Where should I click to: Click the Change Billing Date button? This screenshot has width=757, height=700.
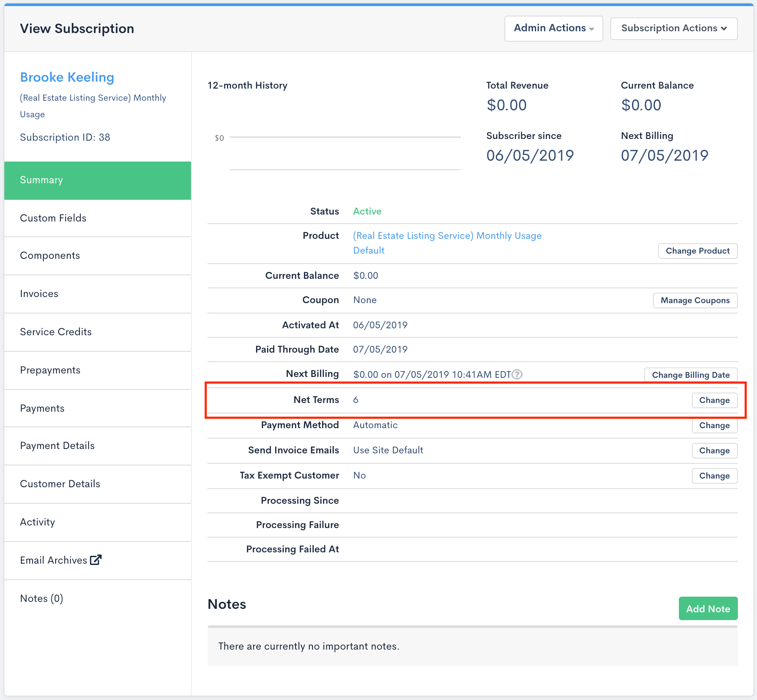click(691, 375)
